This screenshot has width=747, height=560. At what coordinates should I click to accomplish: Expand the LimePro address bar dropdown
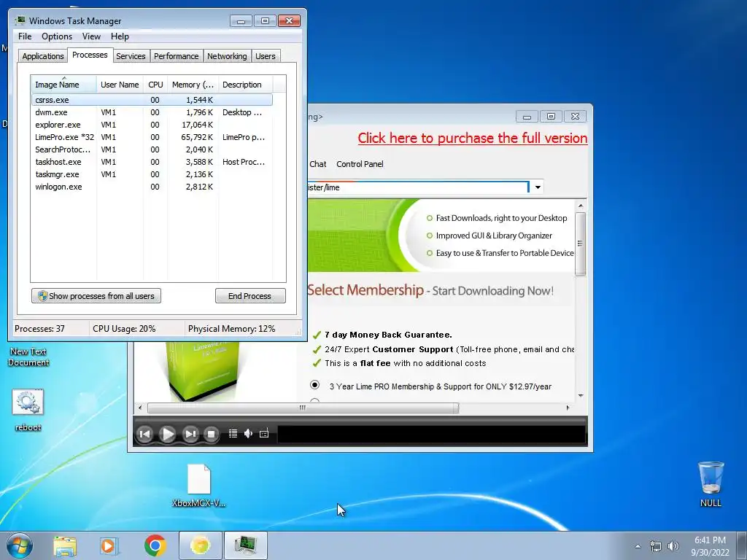point(538,187)
